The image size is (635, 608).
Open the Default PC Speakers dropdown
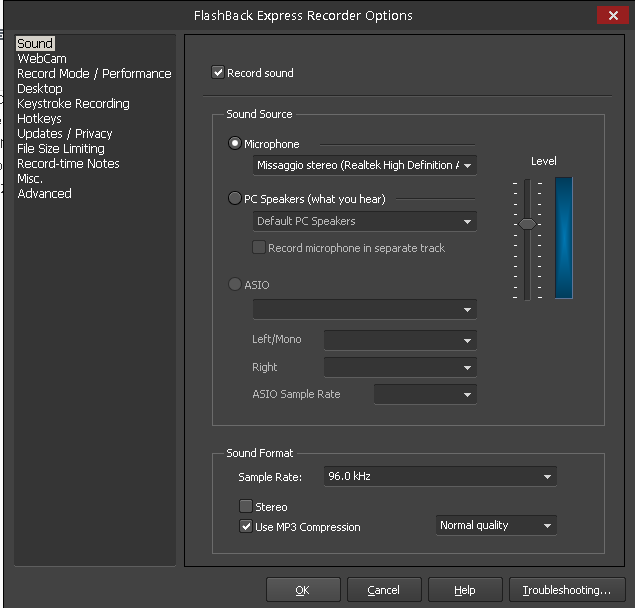point(364,221)
